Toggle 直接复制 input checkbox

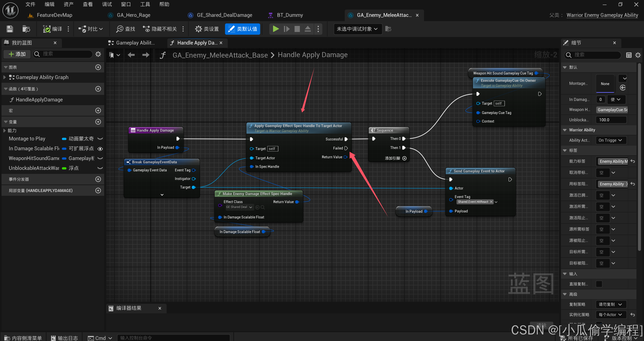coord(599,284)
